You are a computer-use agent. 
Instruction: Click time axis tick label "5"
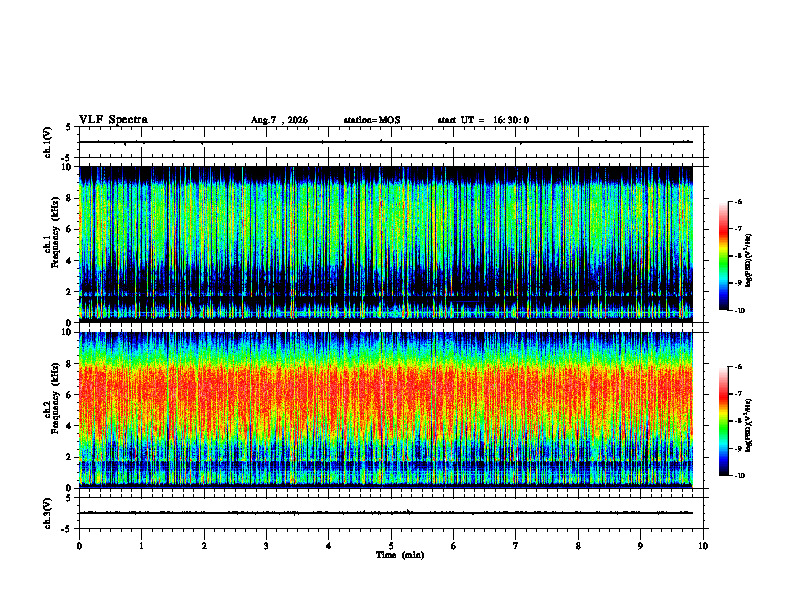pyautogui.click(x=391, y=546)
